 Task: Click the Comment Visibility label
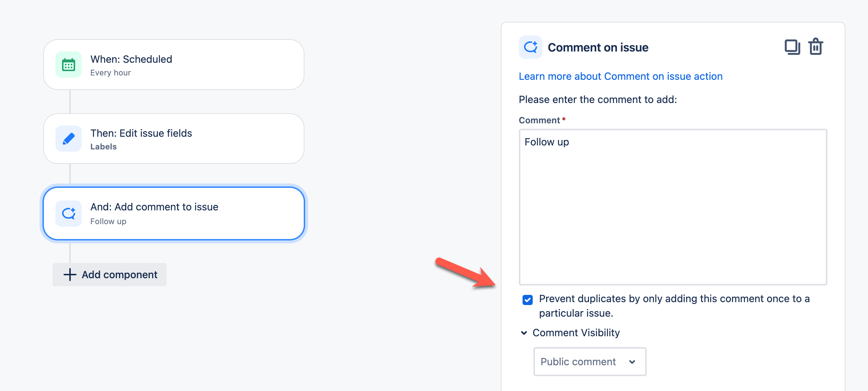[x=576, y=333]
